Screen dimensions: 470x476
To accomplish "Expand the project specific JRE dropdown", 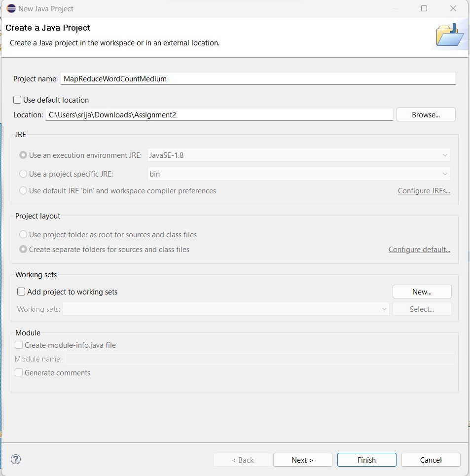I will pyautogui.click(x=445, y=173).
